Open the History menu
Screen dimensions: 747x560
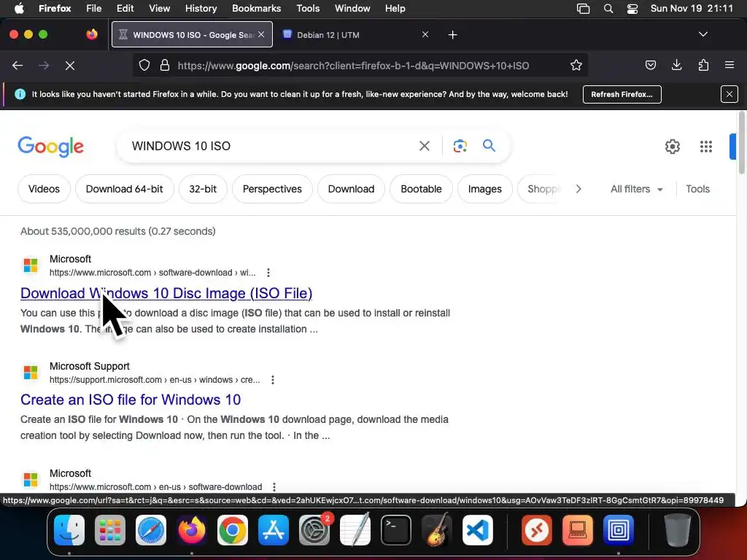tap(201, 8)
